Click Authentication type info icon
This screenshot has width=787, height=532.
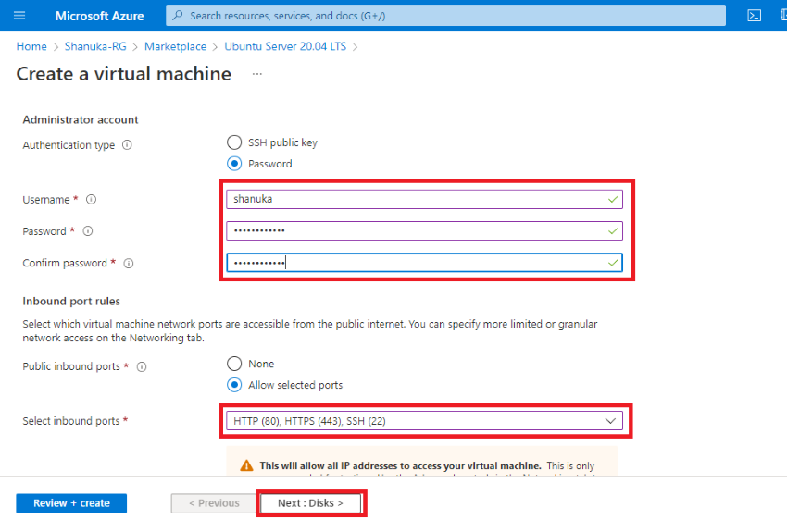point(128,145)
